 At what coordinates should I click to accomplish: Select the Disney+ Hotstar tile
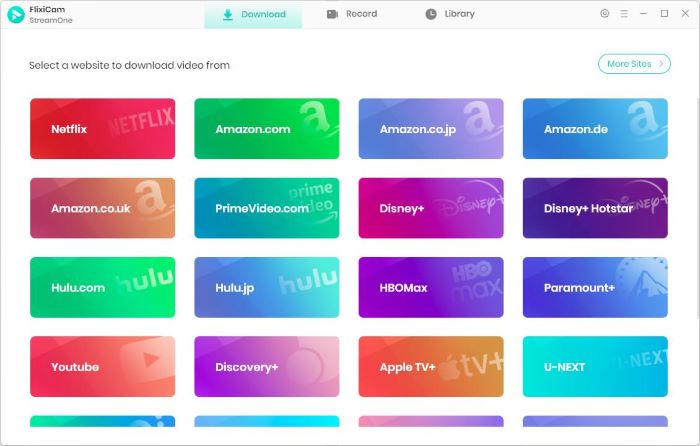[x=595, y=208]
